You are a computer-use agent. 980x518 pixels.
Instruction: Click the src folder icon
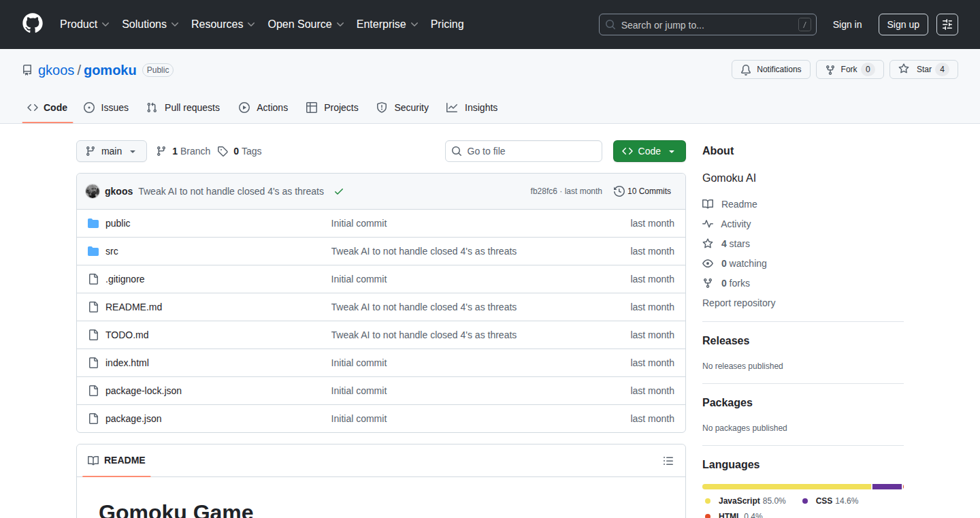[x=93, y=251]
